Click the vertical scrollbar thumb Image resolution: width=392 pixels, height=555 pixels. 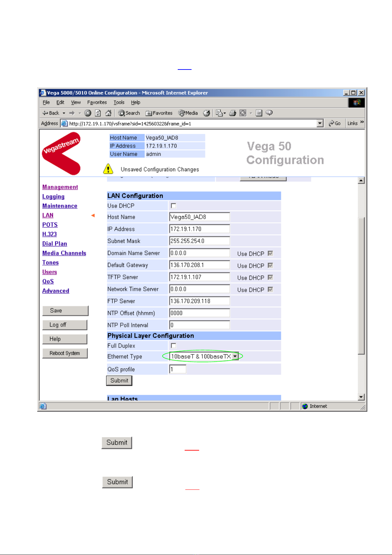pyautogui.click(x=361, y=286)
